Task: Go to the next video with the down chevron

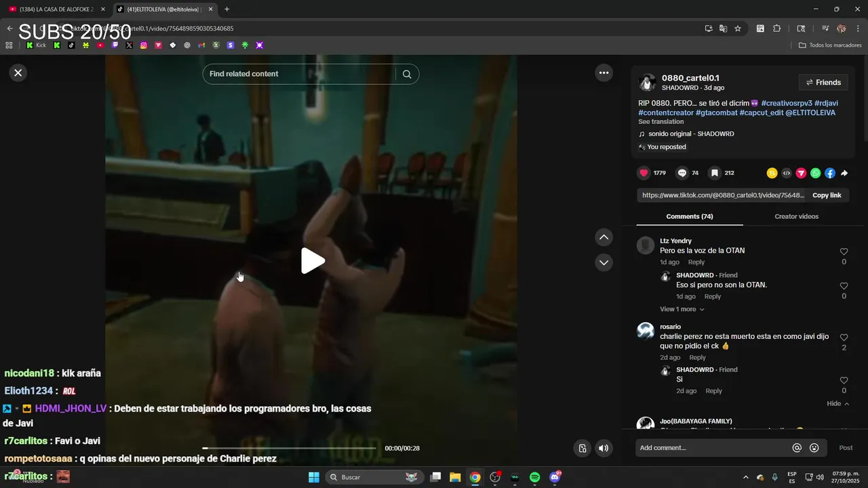Action: coord(604,262)
